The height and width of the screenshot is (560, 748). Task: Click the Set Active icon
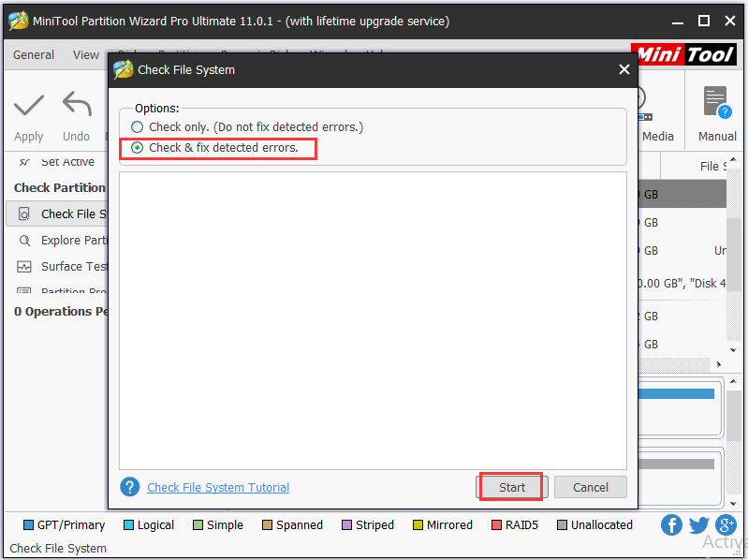coord(24,162)
